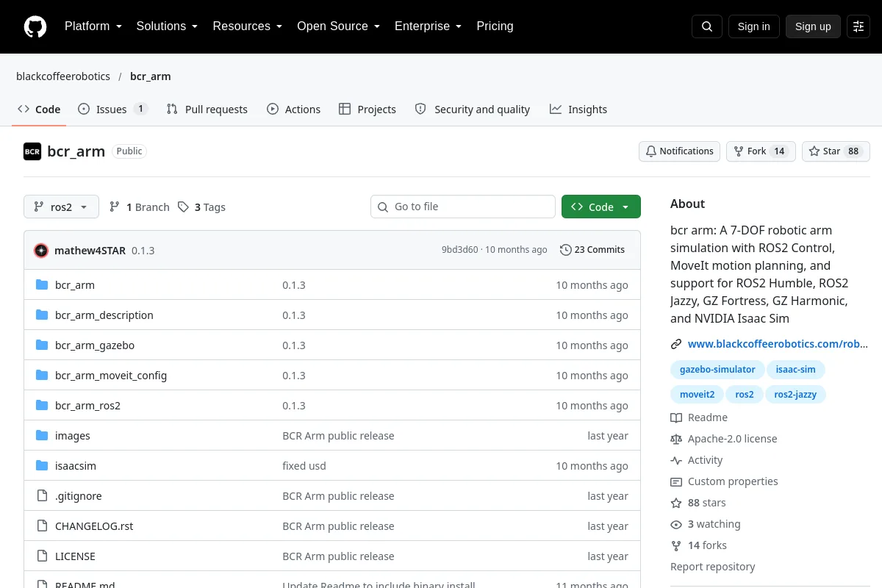Click the moveit2 topic tag
The width and height of the screenshot is (882, 588).
[x=697, y=395]
